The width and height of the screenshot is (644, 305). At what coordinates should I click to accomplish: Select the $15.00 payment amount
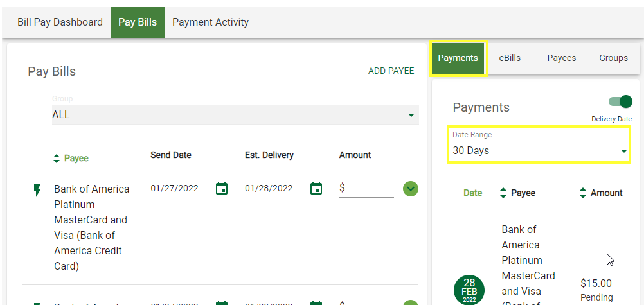pyautogui.click(x=596, y=284)
